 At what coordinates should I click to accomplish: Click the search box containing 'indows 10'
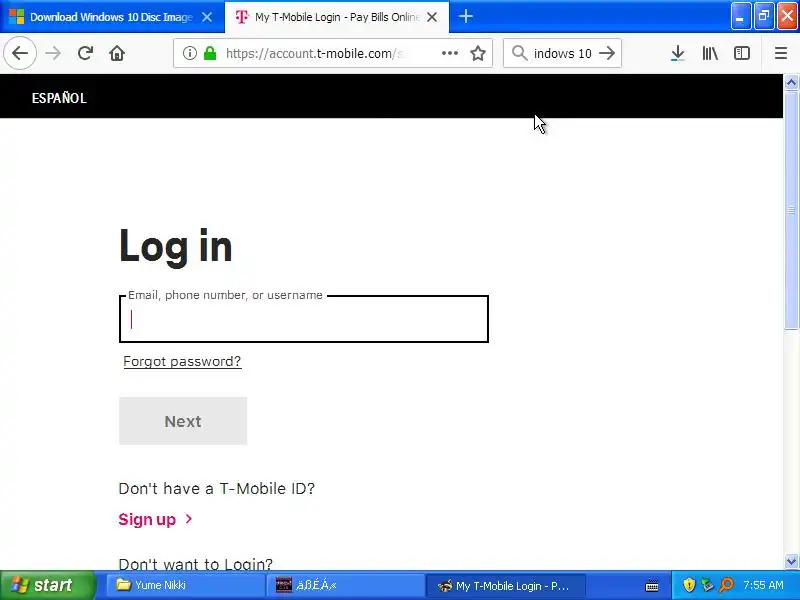[x=562, y=53]
